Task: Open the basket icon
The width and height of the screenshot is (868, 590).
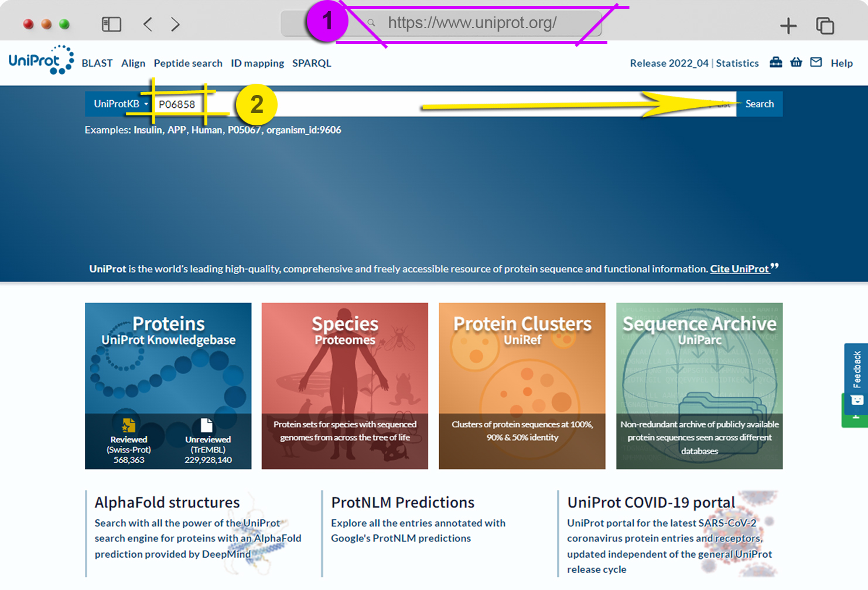Action: coord(796,62)
